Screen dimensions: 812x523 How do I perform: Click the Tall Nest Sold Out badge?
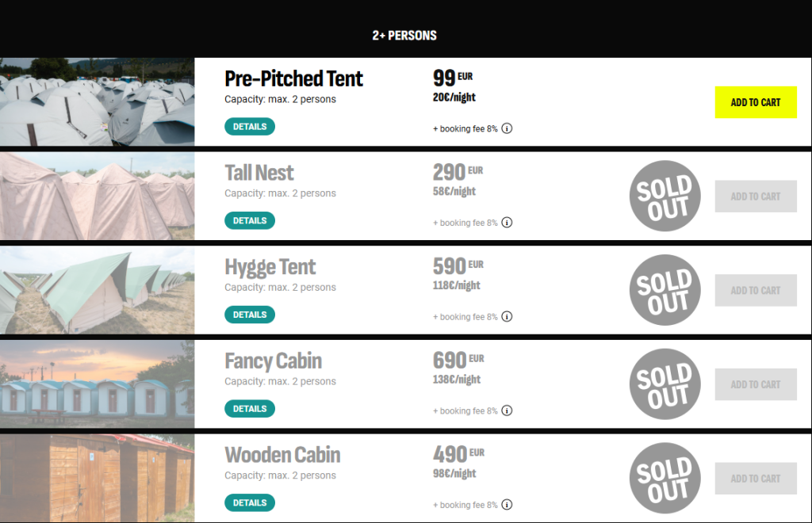point(665,196)
